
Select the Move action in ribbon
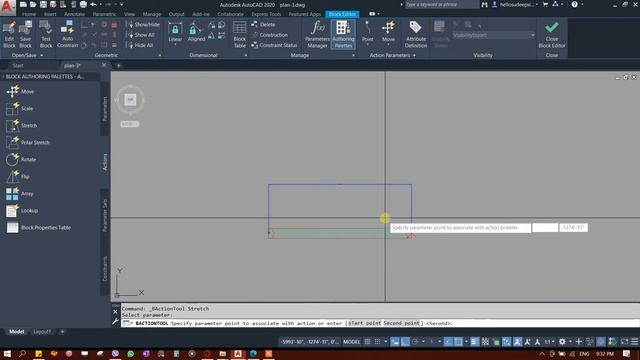(x=388, y=32)
